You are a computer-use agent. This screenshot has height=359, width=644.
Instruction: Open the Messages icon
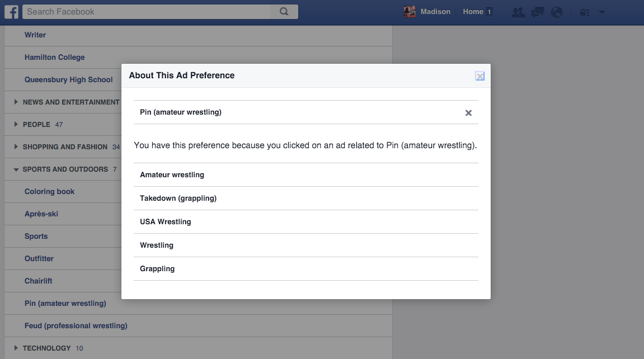[x=537, y=12]
